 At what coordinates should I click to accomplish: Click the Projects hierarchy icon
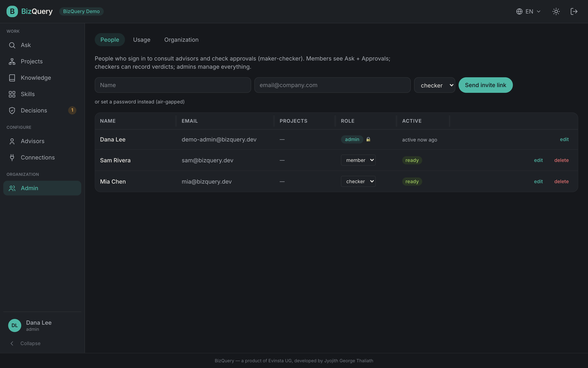click(x=12, y=62)
